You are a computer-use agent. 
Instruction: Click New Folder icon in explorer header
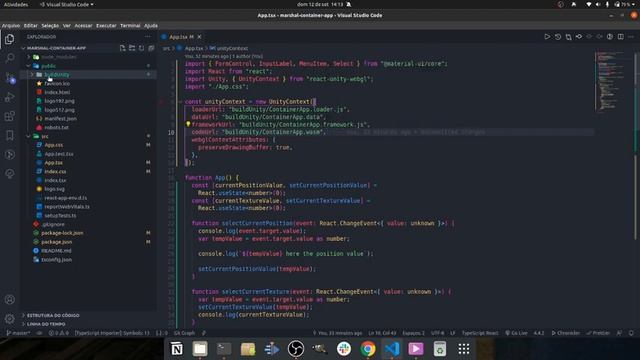[132, 48]
